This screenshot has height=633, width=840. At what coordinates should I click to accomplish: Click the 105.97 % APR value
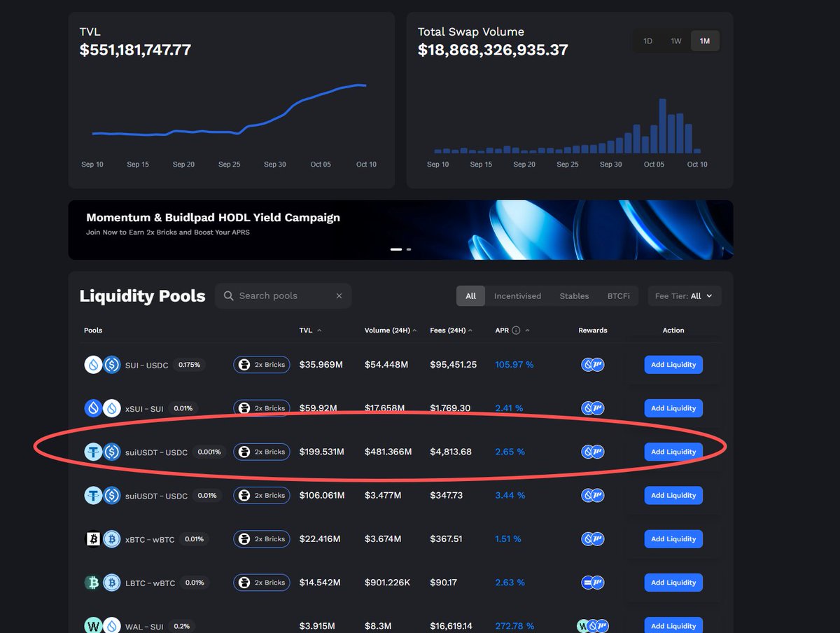(x=514, y=365)
